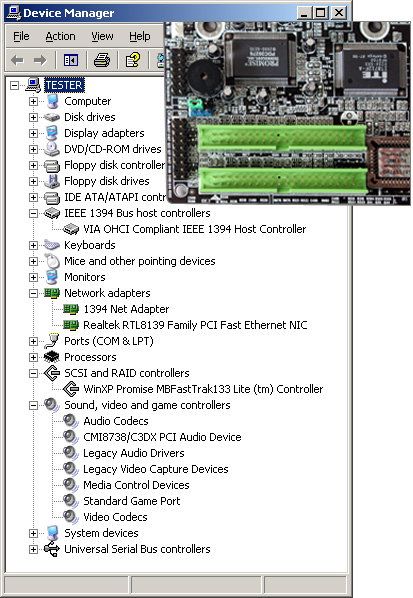Click the IEEE 1394 Bus host controllers icon
The width and height of the screenshot is (413, 598).
click(x=52, y=213)
